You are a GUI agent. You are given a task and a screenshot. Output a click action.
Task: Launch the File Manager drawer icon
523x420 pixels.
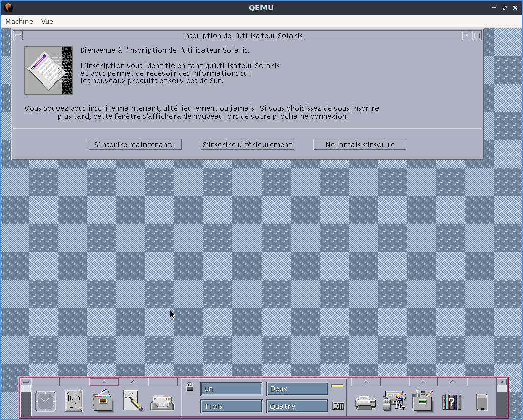(103, 400)
